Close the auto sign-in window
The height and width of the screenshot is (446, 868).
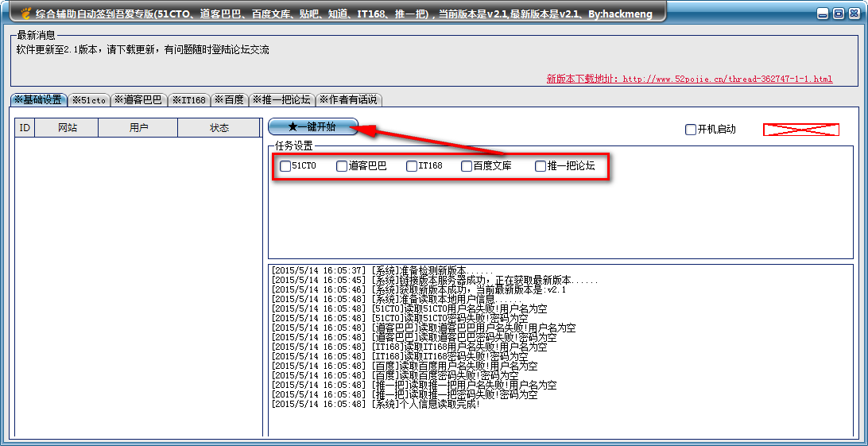point(853,15)
